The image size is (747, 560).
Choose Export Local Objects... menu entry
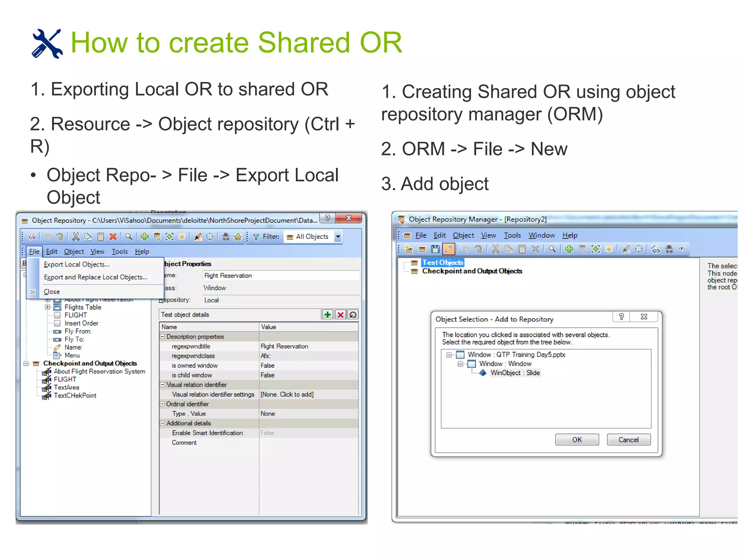(77, 264)
